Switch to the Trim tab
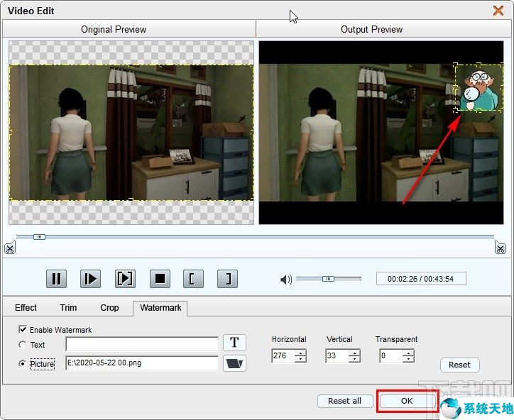 pyautogui.click(x=68, y=308)
